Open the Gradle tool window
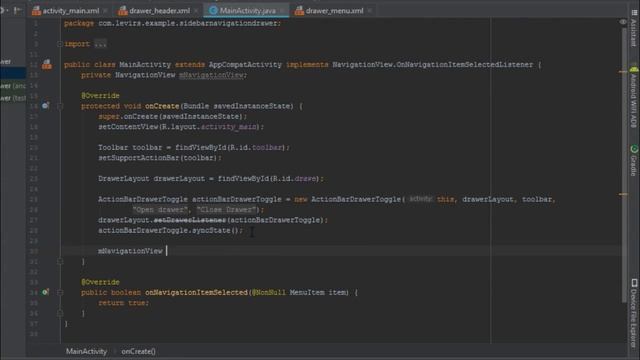Screen dimensions: 640x360 (x=633, y=161)
